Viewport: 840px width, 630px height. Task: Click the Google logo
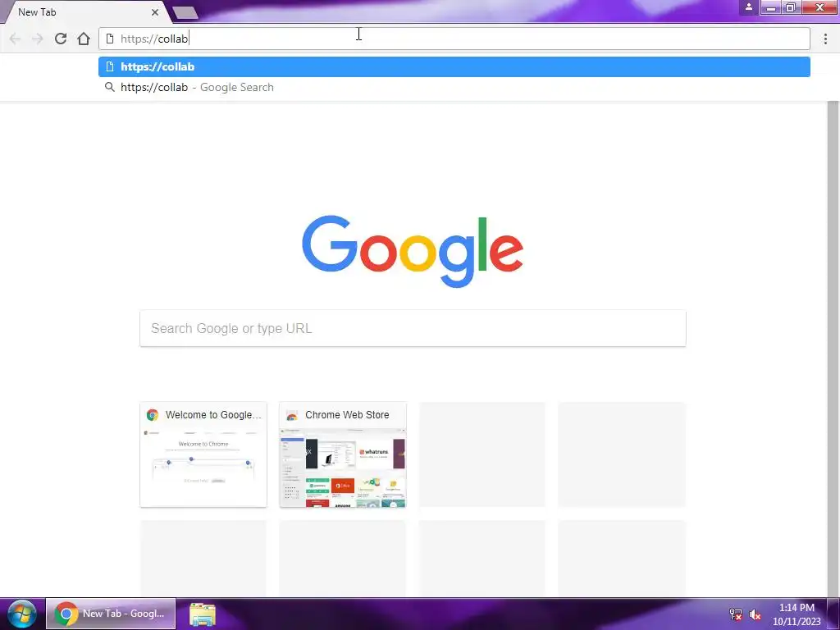[413, 251]
